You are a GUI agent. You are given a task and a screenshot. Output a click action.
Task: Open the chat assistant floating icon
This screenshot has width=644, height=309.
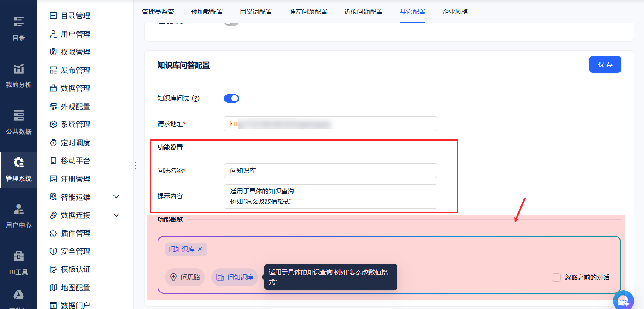click(x=624, y=300)
